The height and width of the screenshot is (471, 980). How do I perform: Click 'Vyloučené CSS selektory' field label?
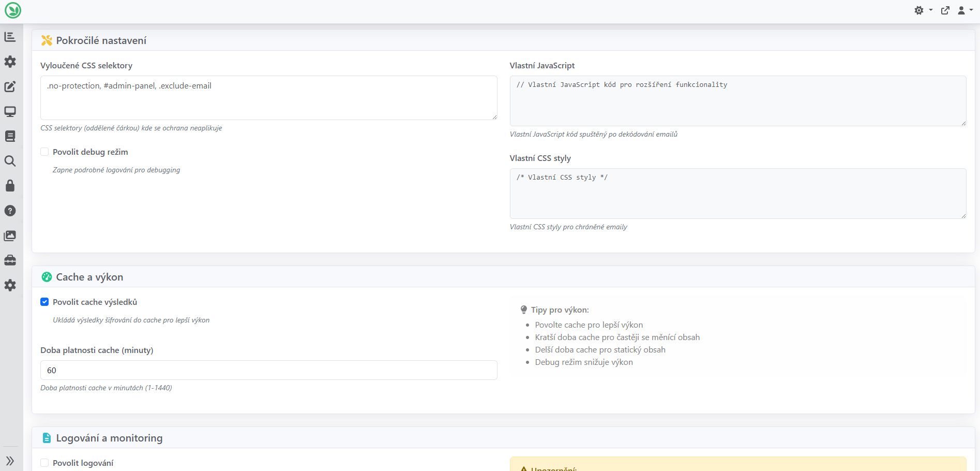(x=86, y=65)
